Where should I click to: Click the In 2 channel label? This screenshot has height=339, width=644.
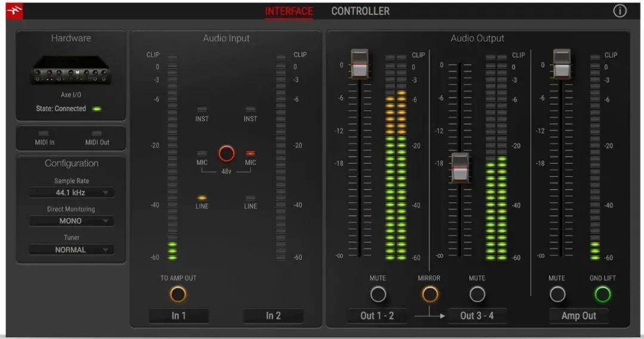pos(273,316)
